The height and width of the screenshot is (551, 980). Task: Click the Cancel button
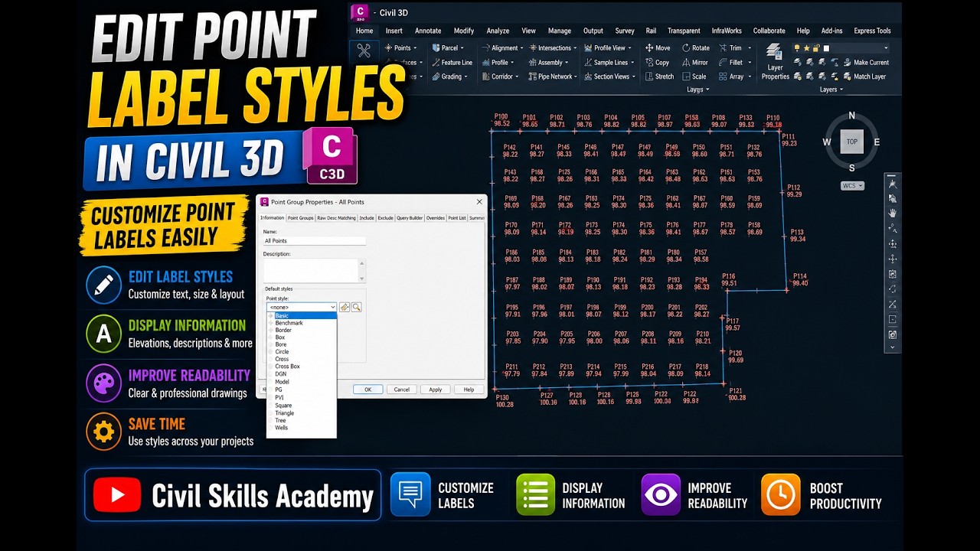coord(401,390)
